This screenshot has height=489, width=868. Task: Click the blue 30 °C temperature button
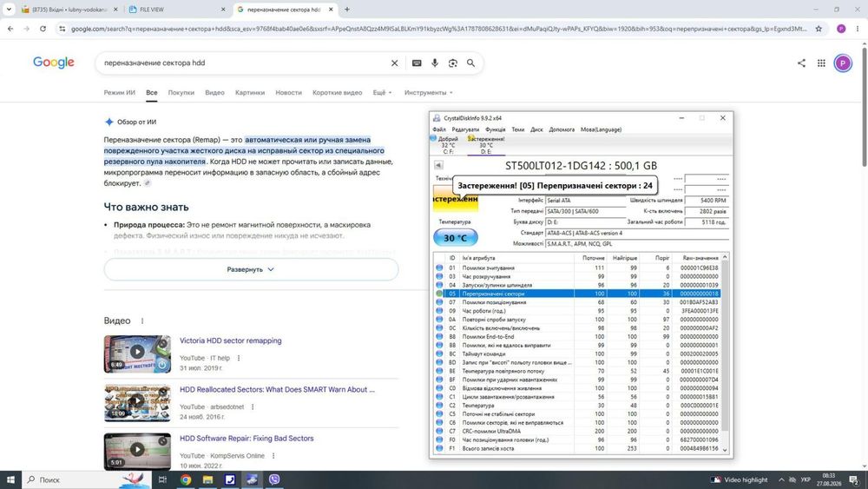(455, 238)
